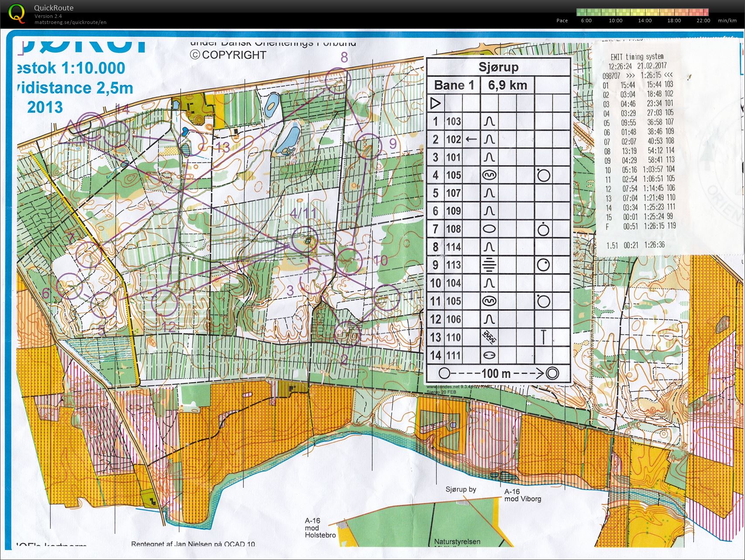Click the double-circle finish symbol in description
This screenshot has height=560, width=745.
coord(552,373)
